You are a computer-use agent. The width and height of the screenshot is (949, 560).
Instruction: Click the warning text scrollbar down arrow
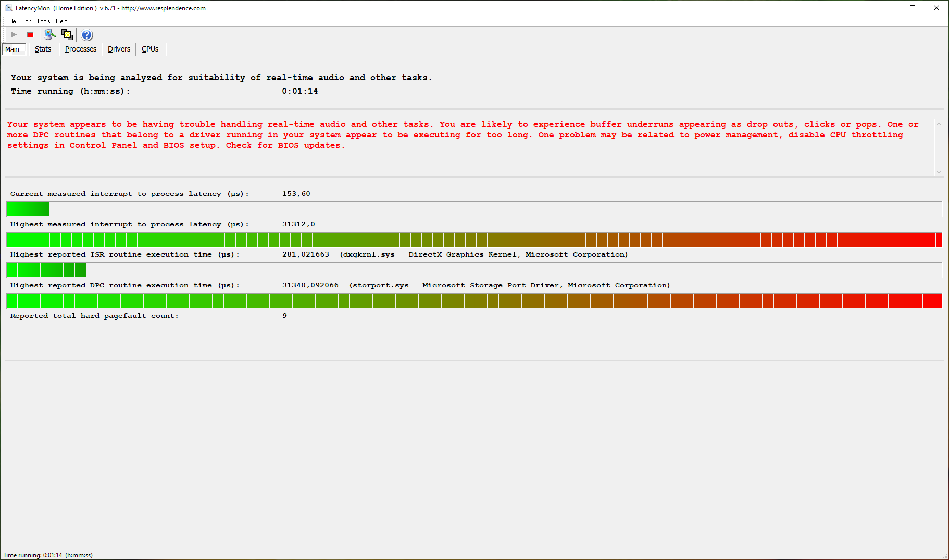point(939,172)
